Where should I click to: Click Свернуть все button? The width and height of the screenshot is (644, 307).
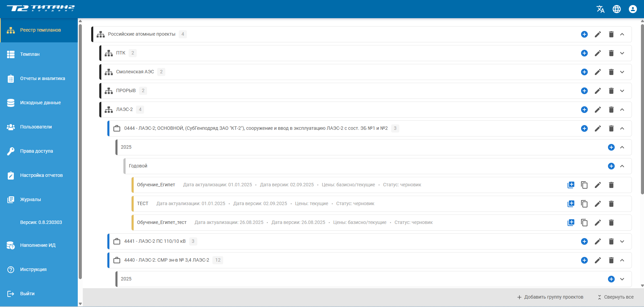pyautogui.click(x=615, y=297)
